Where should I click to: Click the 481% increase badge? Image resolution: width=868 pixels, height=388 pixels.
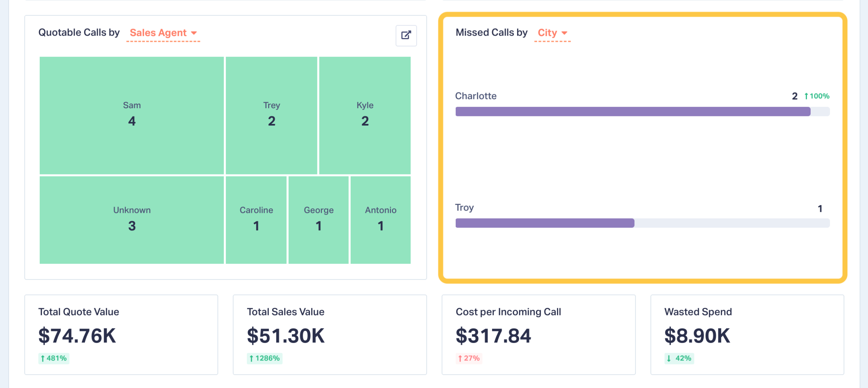54,358
